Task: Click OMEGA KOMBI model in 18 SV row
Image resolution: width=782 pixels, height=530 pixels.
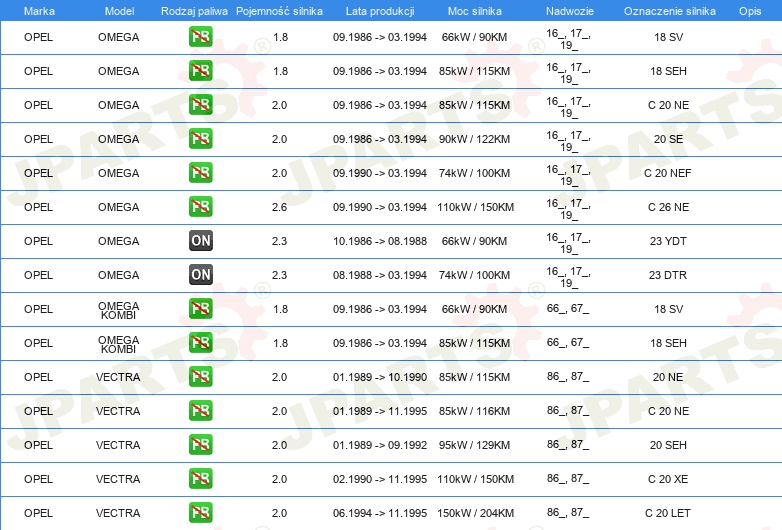Action: click(119, 310)
